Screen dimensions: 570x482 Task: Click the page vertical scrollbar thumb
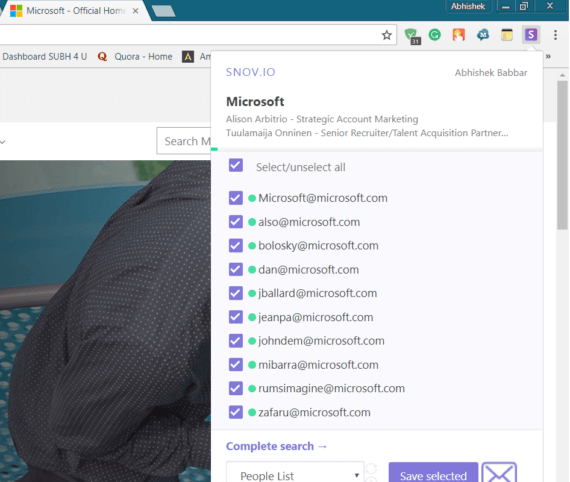point(562,155)
